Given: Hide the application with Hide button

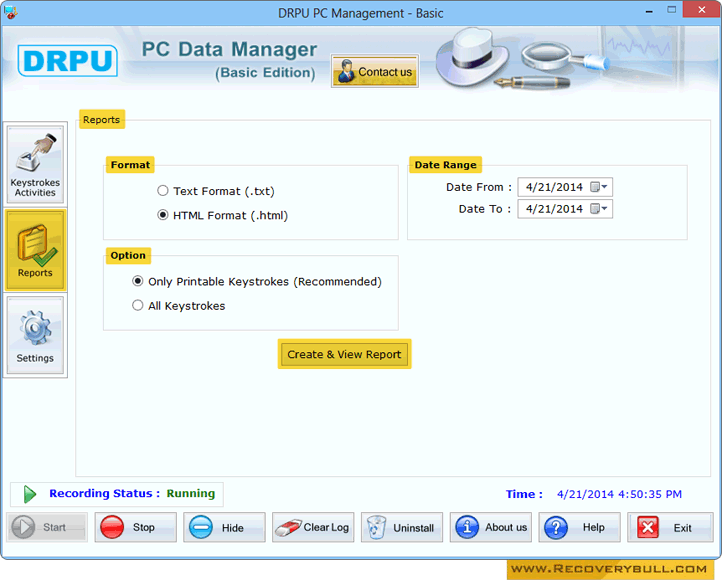Looking at the screenshot, I should pyautogui.click(x=224, y=527).
